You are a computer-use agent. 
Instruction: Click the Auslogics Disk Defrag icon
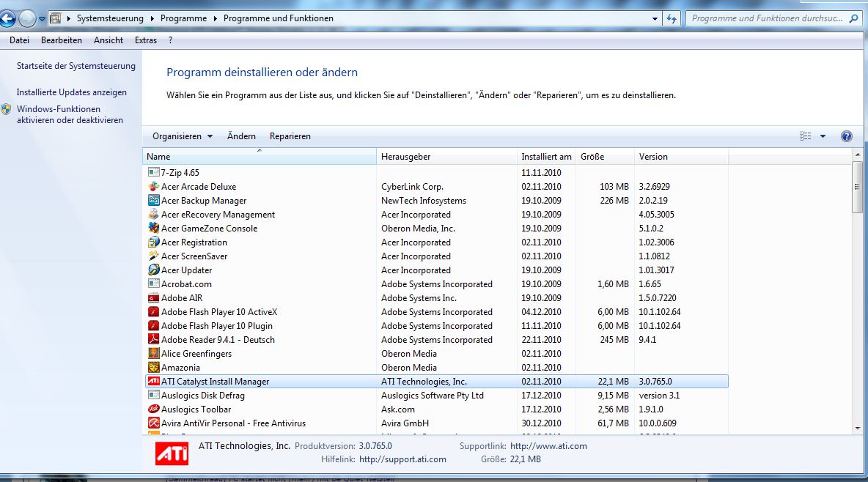coord(154,395)
